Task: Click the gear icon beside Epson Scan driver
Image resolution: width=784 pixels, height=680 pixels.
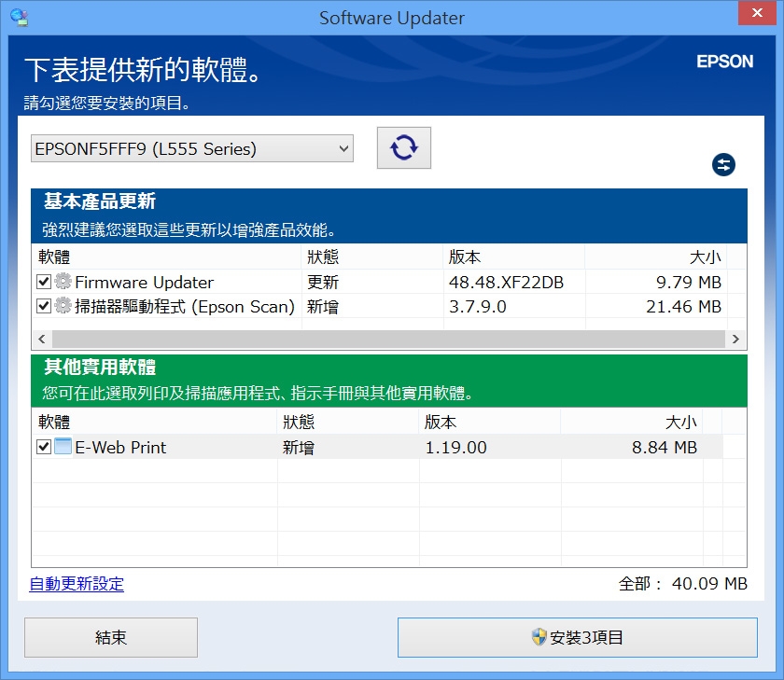Action: point(63,305)
